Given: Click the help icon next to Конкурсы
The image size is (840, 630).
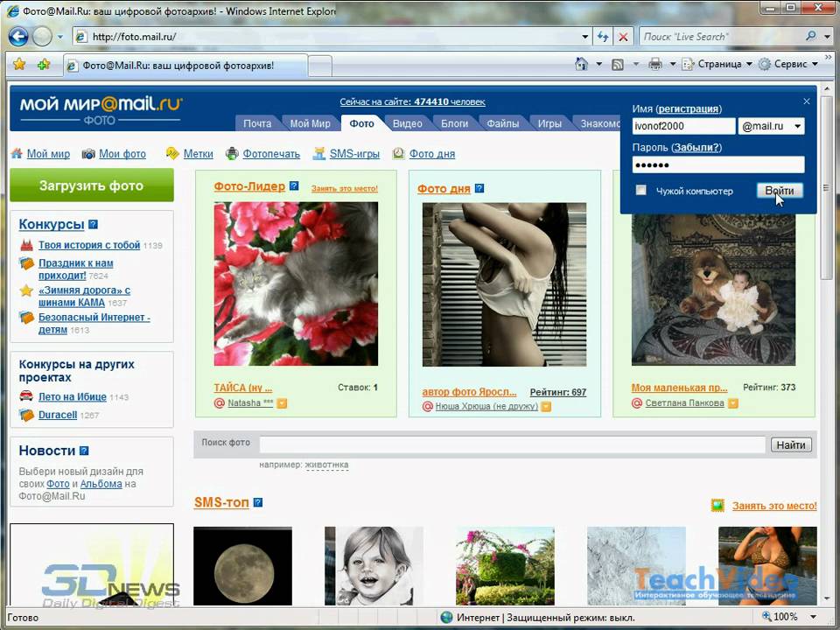Looking at the screenshot, I should [x=94, y=225].
